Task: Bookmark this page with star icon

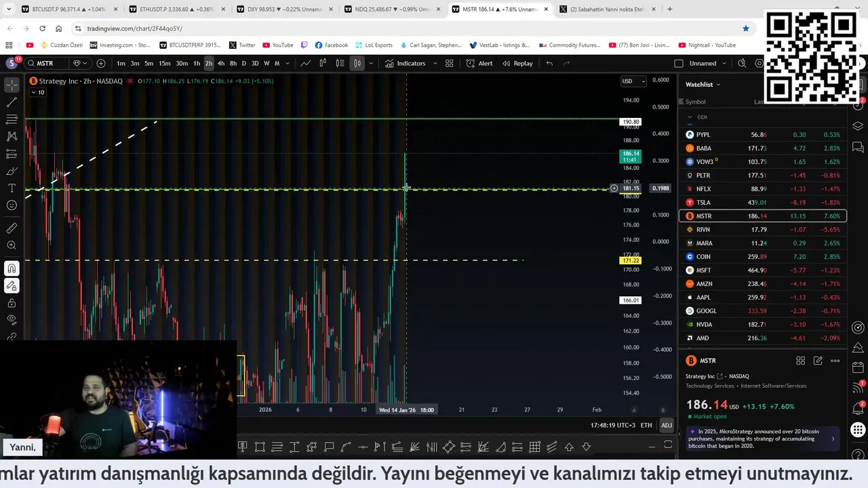Action: 746,28
